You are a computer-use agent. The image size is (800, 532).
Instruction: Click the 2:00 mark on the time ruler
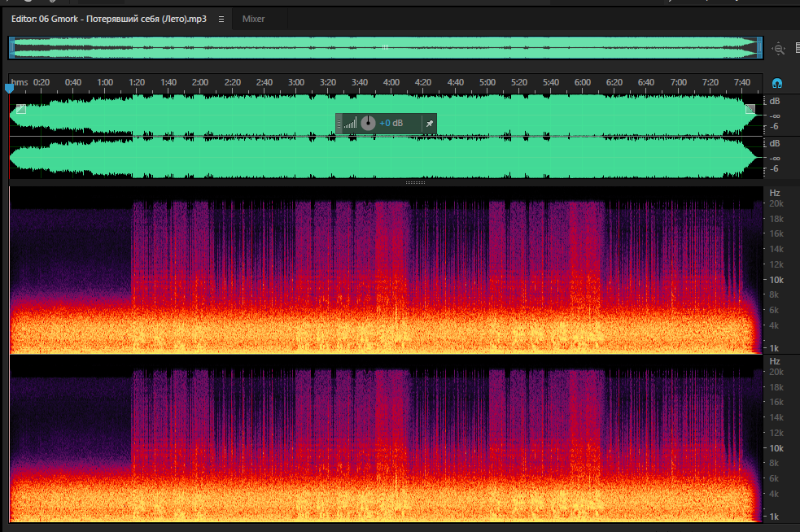[x=200, y=82]
